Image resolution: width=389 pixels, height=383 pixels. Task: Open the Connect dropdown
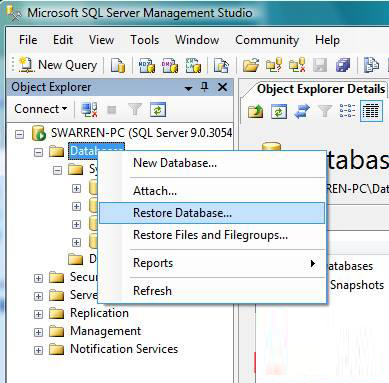click(40, 109)
